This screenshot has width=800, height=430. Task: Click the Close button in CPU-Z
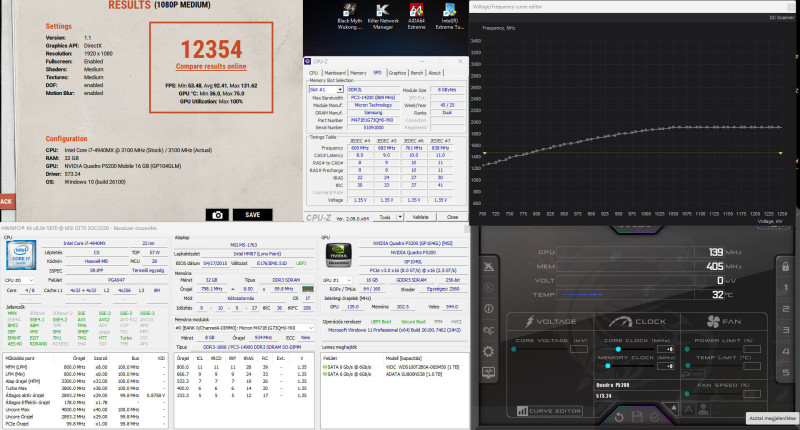pos(452,217)
